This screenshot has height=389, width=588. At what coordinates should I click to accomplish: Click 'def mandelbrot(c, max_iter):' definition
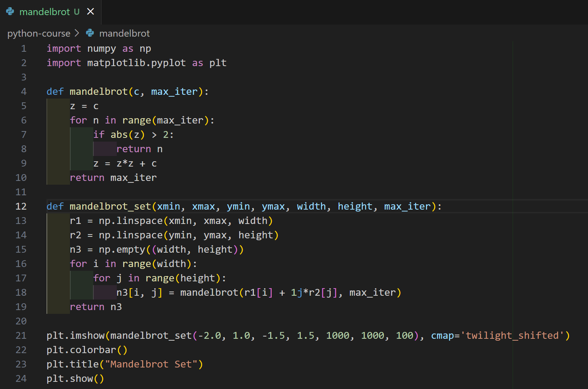point(127,91)
